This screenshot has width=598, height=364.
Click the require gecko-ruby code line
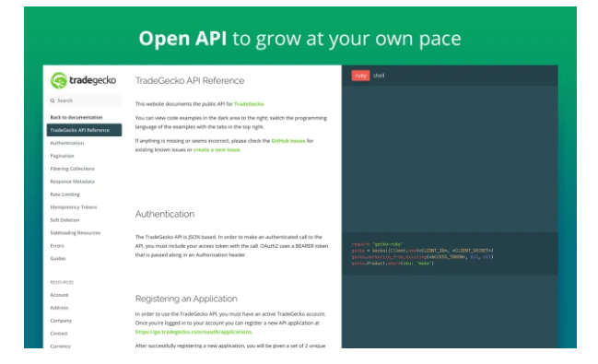pyautogui.click(x=377, y=244)
